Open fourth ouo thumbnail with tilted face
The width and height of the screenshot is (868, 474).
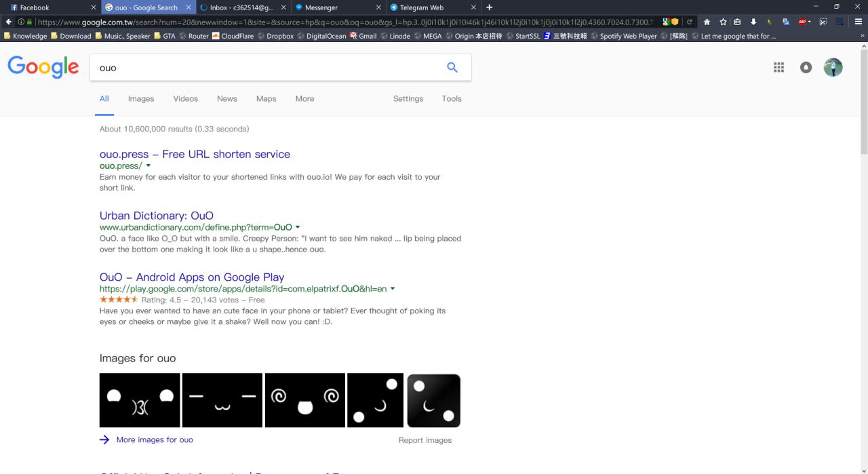(x=375, y=400)
